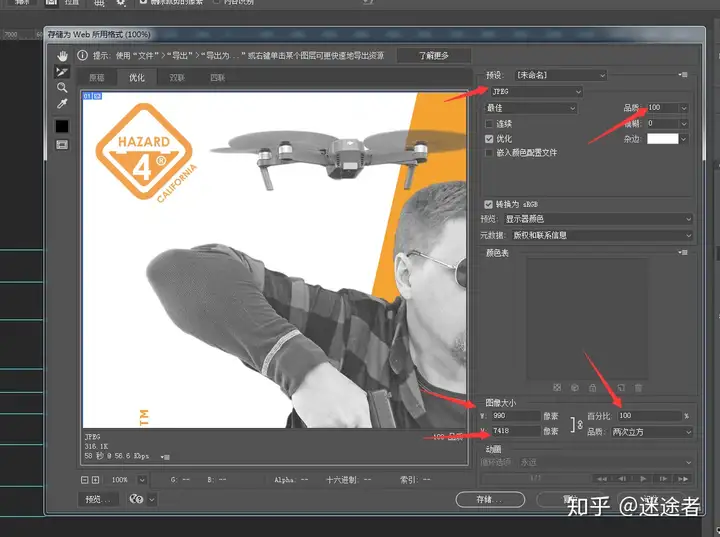The image size is (720, 537).
Task: Open the 循环选项 looping dropdown
Action: point(605,462)
